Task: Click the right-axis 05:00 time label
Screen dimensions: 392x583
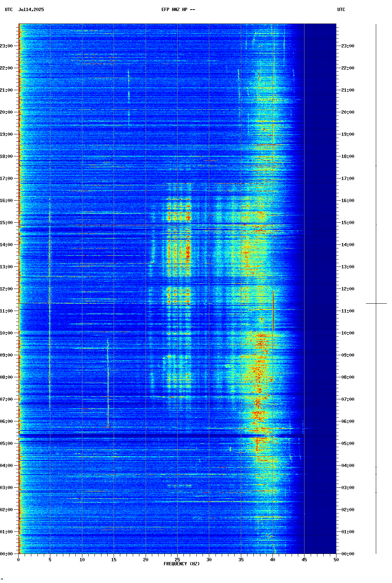Action: 348,444
